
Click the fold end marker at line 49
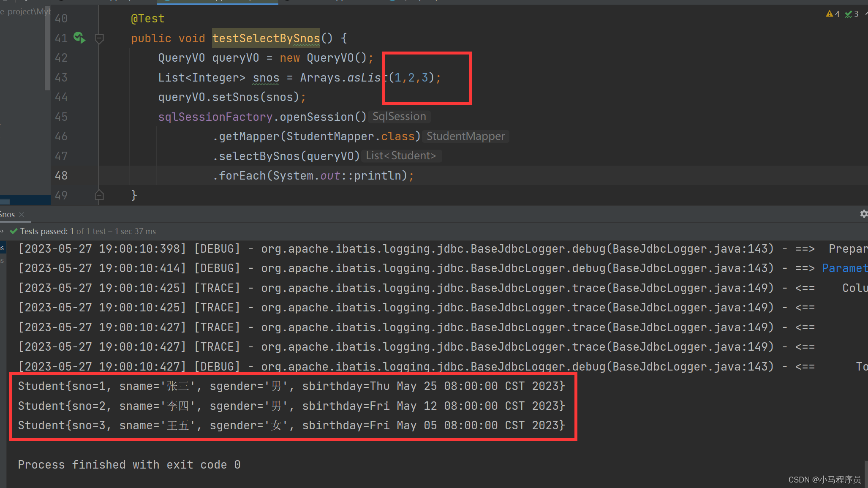(99, 195)
